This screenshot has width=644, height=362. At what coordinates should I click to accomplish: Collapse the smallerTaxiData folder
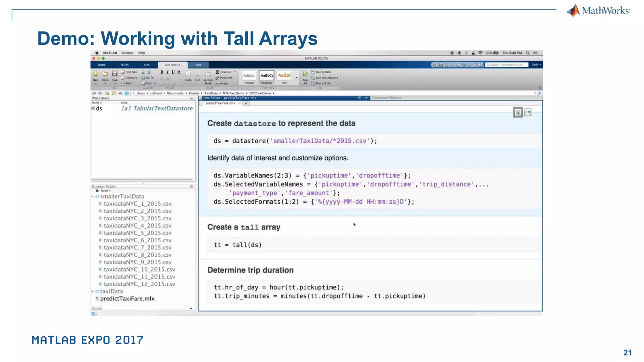[93, 197]
